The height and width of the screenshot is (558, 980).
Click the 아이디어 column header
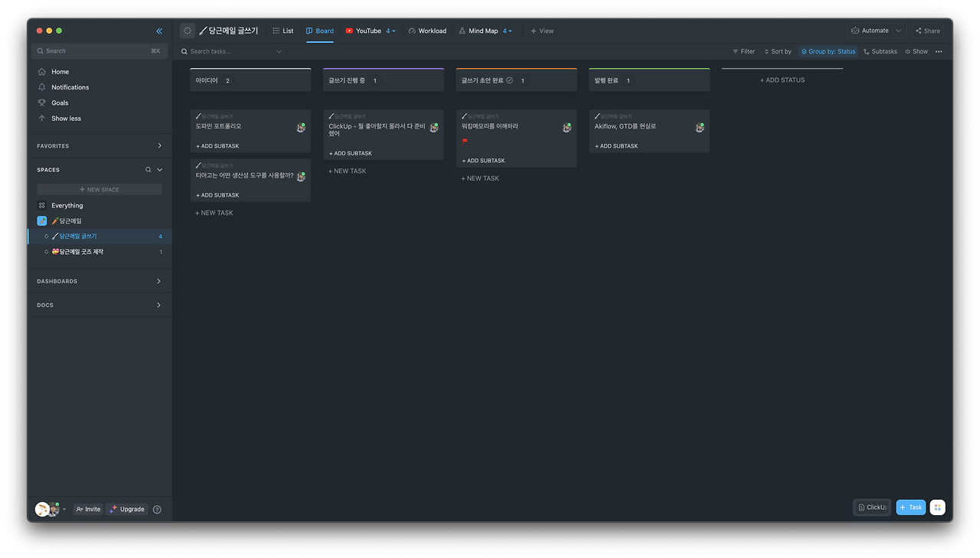coord(250,80)
